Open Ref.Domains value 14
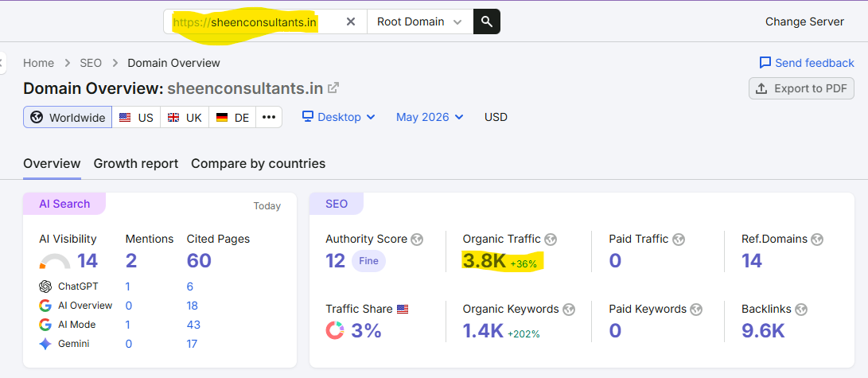 point(752,261)
